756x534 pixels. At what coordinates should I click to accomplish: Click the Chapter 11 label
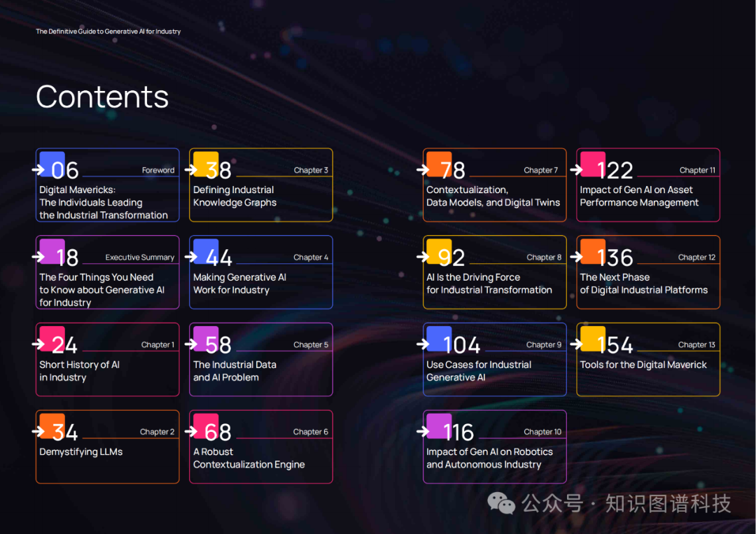click(698, 170)
